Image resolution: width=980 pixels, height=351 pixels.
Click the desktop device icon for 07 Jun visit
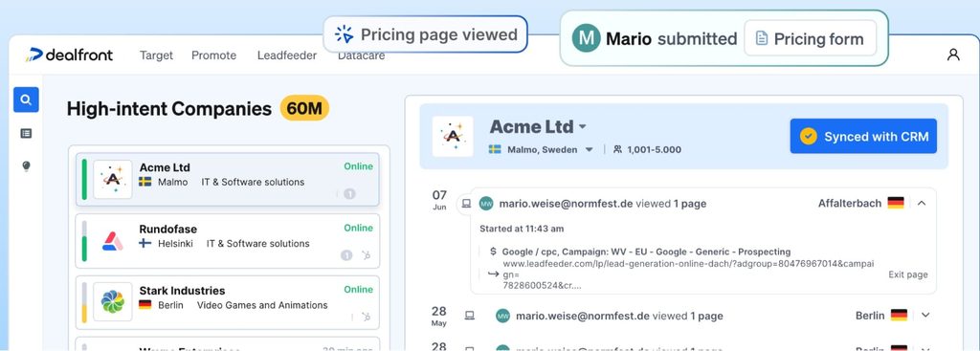pyautogui.click(x=466, y=203)
